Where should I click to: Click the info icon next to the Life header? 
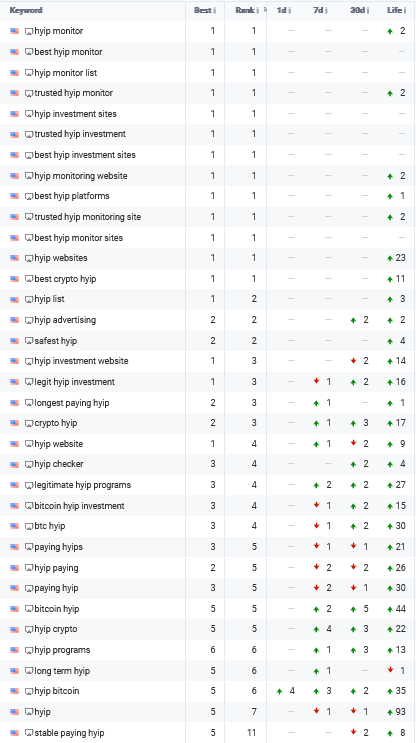tap(405, 10)
